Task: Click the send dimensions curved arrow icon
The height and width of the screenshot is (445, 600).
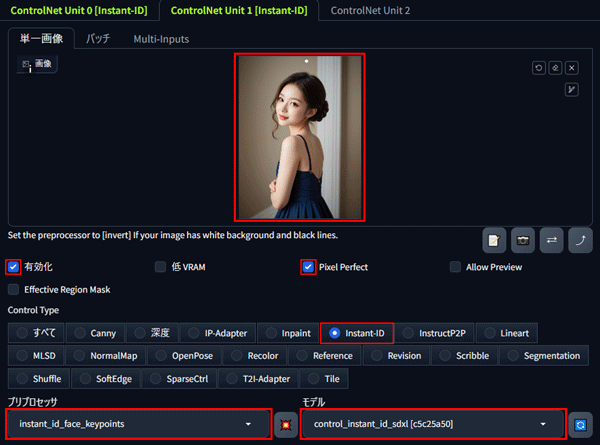Action: [x=580, y=240]
